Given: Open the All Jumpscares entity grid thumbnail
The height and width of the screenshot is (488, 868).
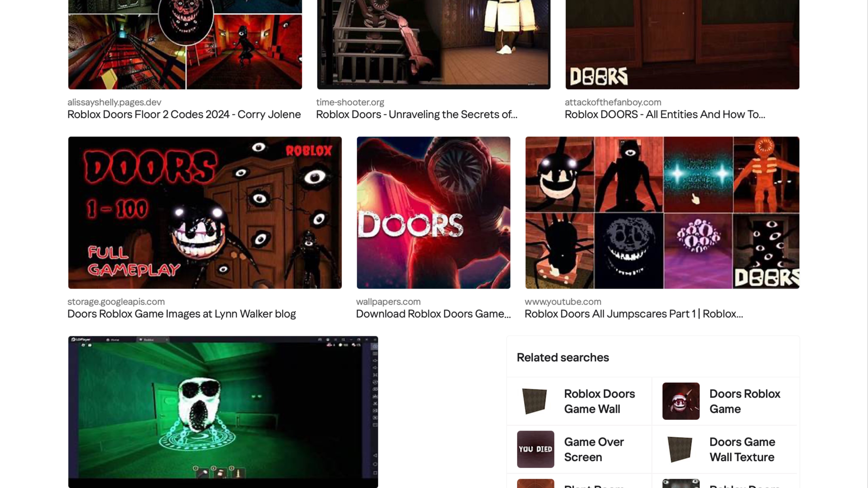Looking at the screenshot, I should pyautogui.click(x=662, y=213).
